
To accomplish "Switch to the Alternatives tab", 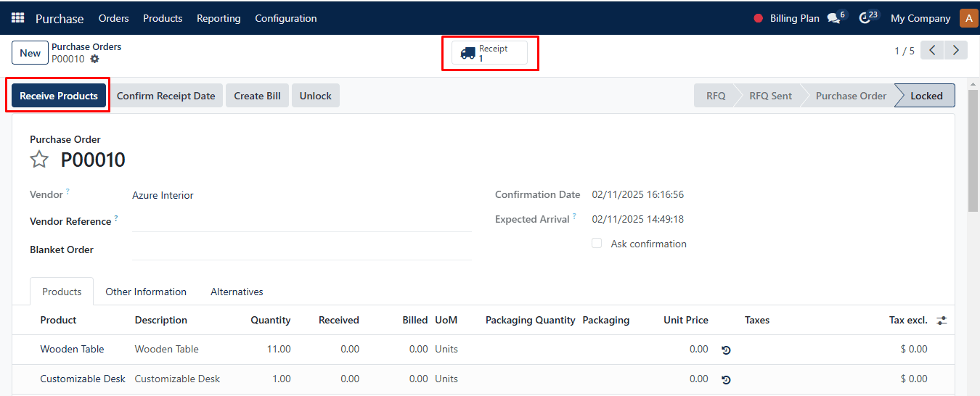I will point(237,292).
